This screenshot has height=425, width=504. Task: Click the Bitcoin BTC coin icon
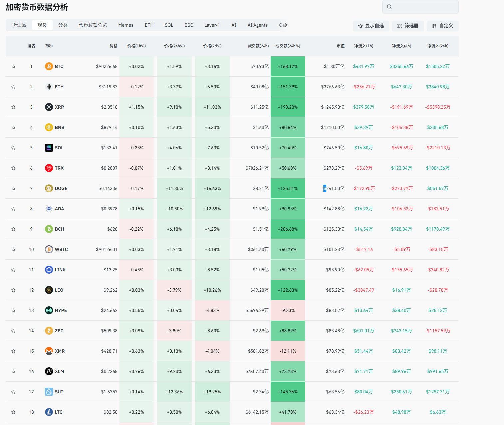pos(49,66)
